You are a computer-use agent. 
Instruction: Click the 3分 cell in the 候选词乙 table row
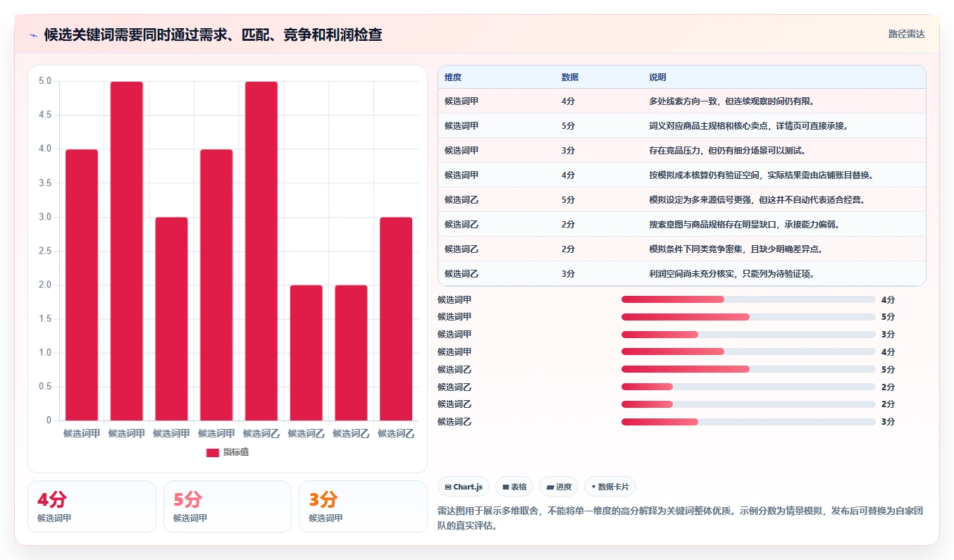(568, 274)
